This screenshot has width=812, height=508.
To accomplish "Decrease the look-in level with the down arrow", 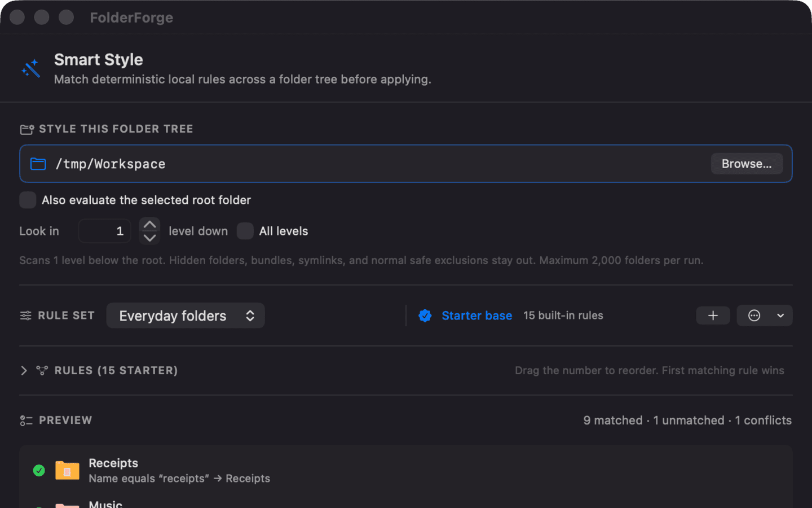I will pos(149,238).
